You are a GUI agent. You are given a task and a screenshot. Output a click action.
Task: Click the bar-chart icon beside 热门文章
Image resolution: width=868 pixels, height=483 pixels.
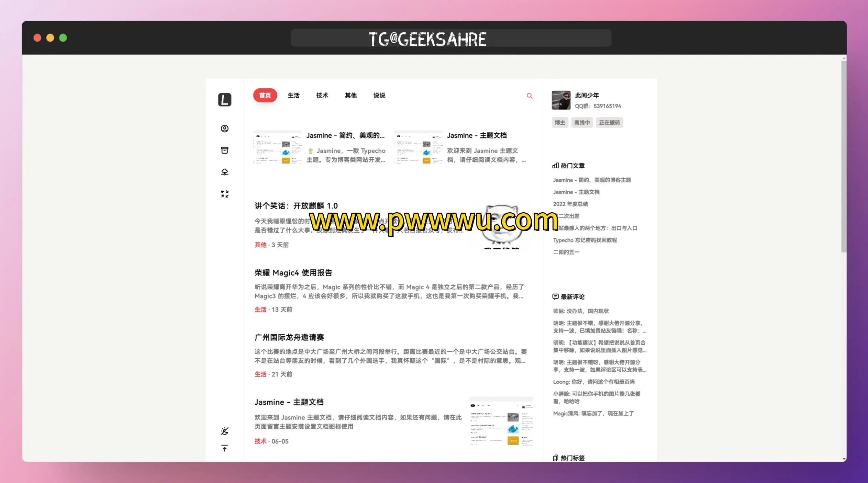(x=555, y=166)
